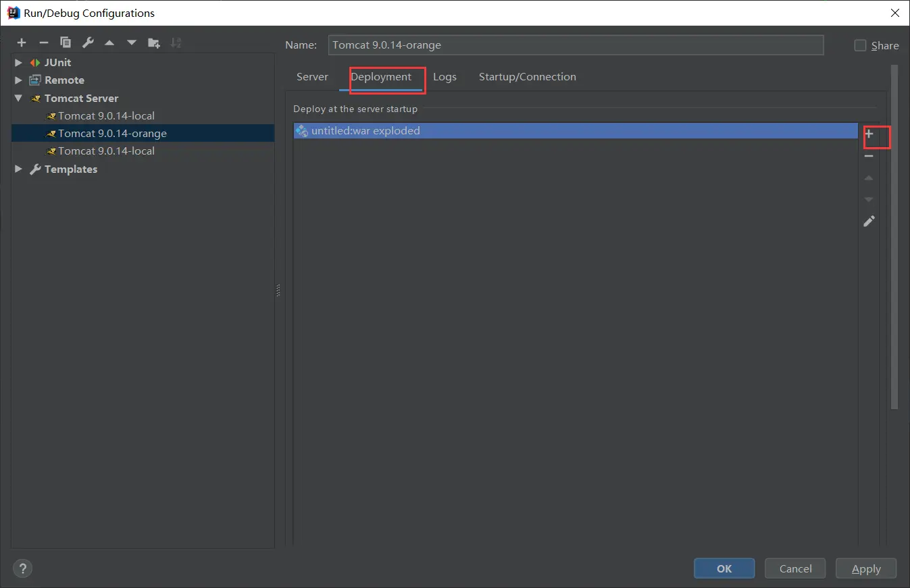Select the Templates tree label
Viewport: 910px width, 588px height.
point(71,169)
